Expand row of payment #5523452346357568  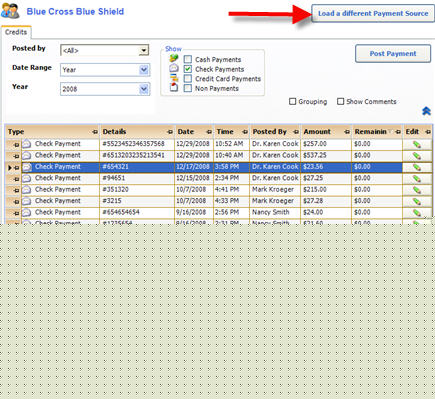(16, 145)
